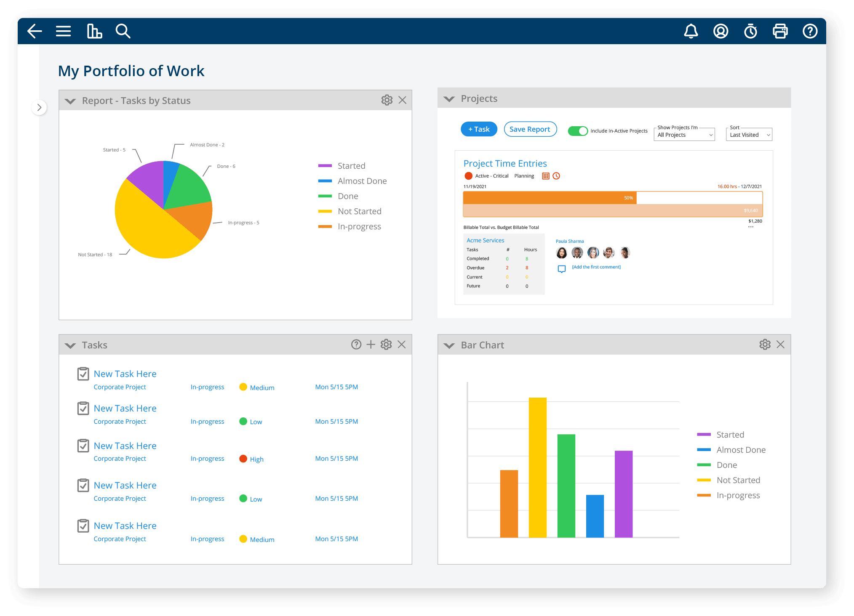Click the Overdue row label
854x616 pixels.
coord(475,268)
